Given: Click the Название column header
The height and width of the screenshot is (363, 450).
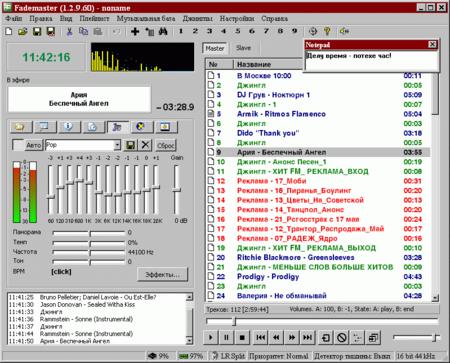Looking at the screenshot, I should point(268,64).
